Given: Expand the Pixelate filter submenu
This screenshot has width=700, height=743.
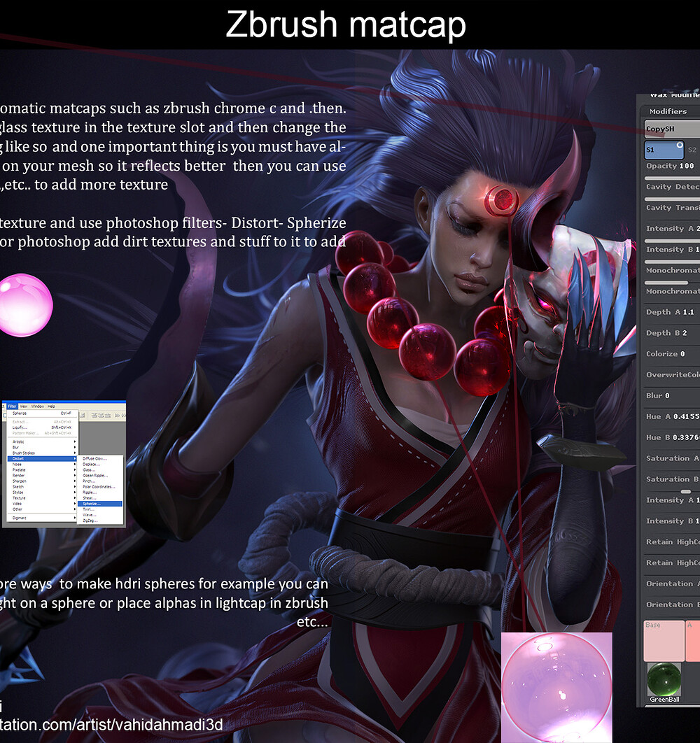Looking at the screenshot, I should 42,469.
